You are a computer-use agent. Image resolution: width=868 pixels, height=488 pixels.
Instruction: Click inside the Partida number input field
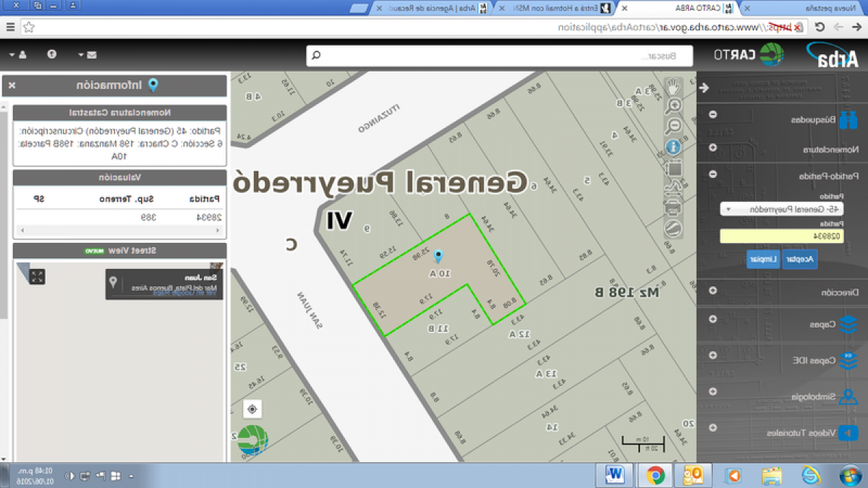(782, 236)
